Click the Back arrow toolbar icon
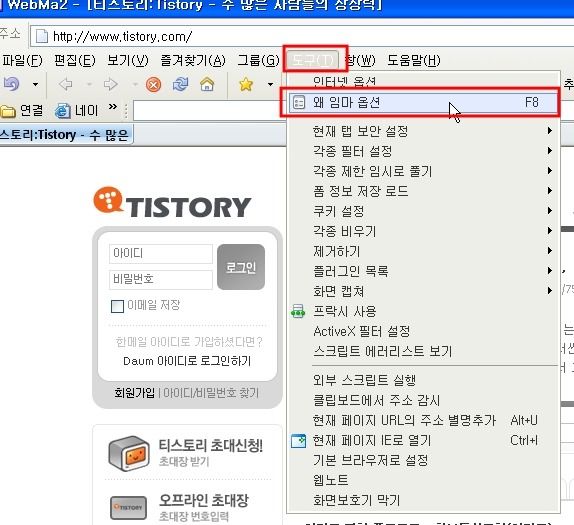 pos(66,85)
